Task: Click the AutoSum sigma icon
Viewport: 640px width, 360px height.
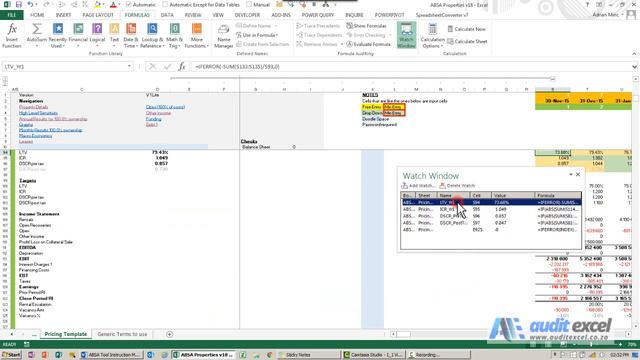Action: [37, 29]
